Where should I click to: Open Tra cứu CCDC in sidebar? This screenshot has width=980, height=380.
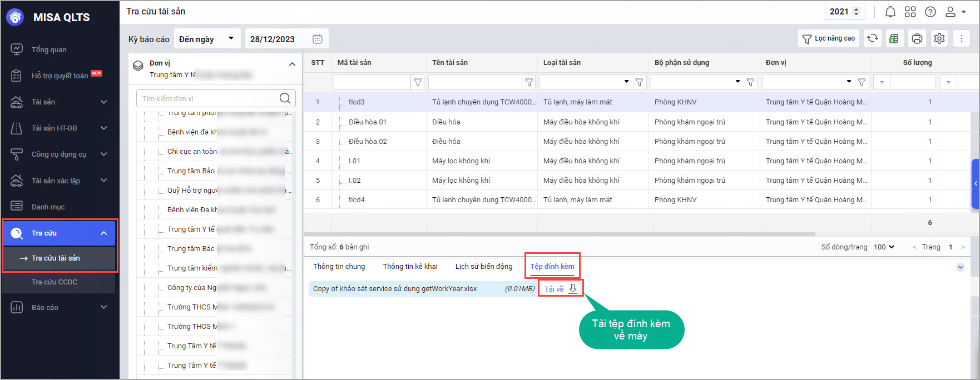point(55,282)
